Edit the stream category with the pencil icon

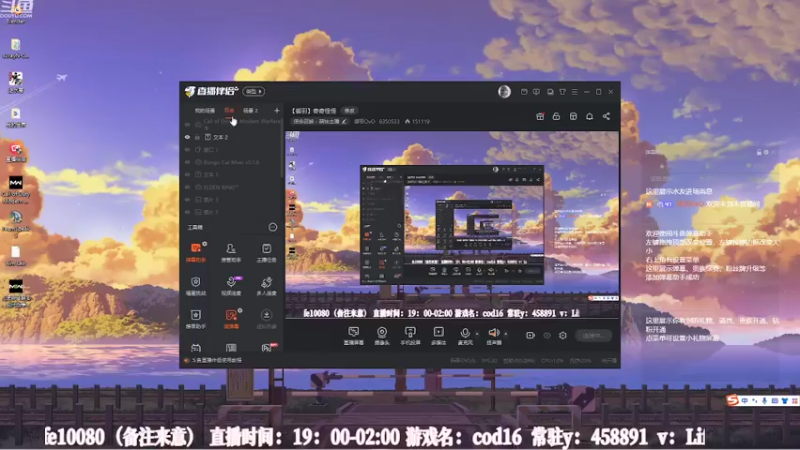(x=344, y=121)
